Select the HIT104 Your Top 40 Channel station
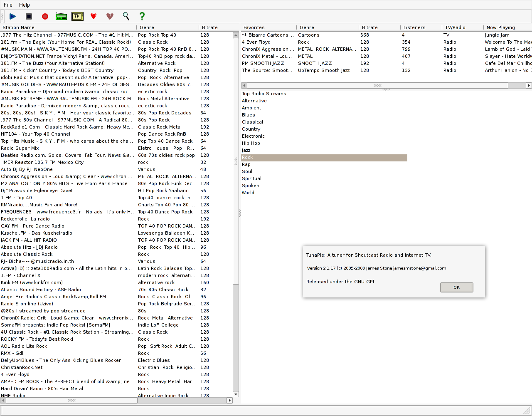This screenshot has width=532, height=416. pyautogui.click(x=116, y=134)
